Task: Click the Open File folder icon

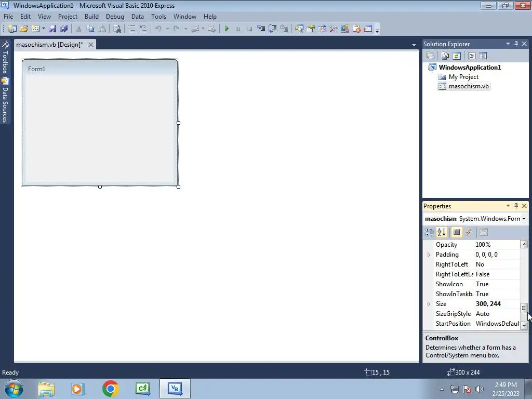Action: [24, 29]
